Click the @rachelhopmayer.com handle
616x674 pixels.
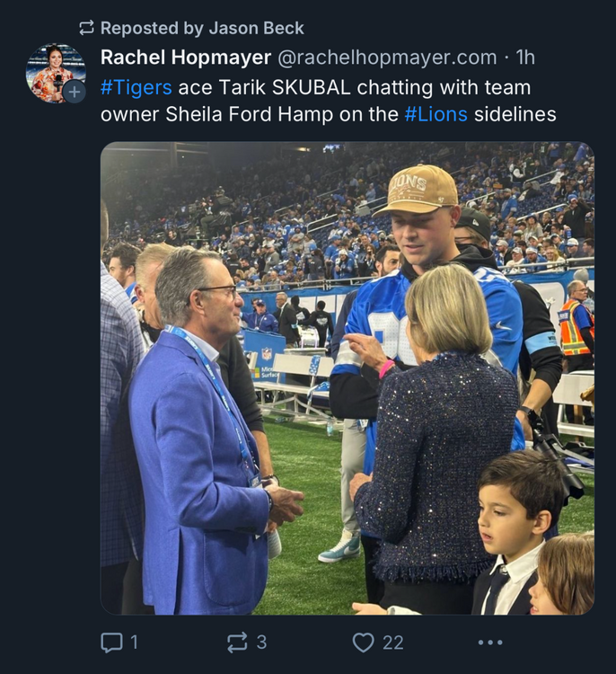(387, 58)
